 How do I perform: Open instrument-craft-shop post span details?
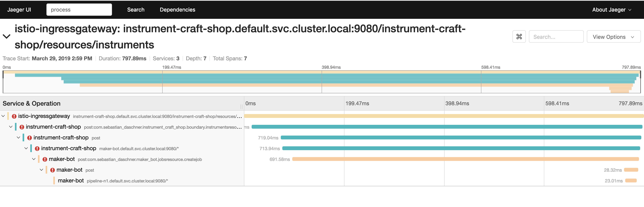coord(67,138)
